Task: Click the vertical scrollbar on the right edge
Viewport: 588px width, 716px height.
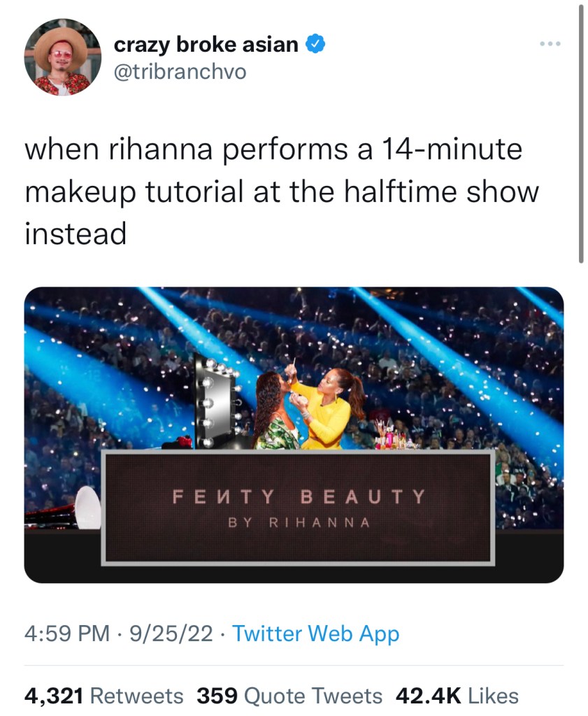Action: [580, 133]
